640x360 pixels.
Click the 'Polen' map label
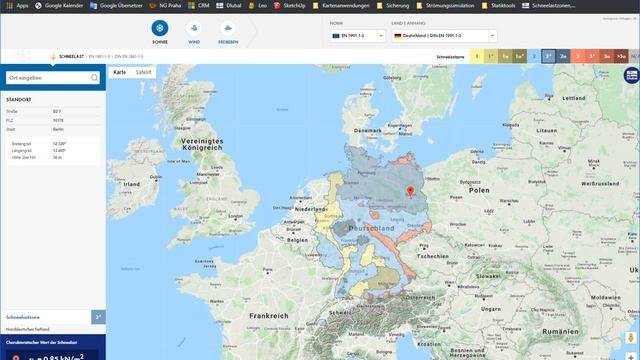tap(479, 190)
